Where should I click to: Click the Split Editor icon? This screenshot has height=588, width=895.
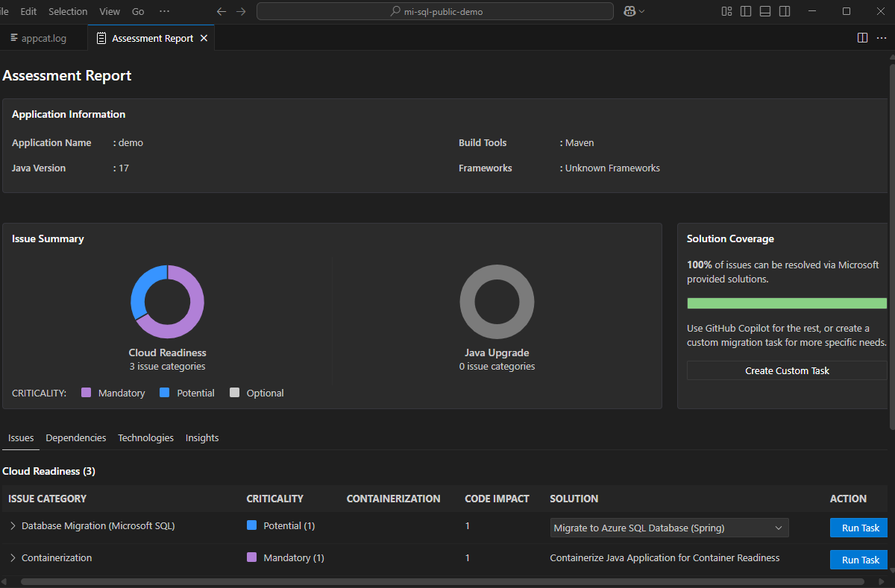[x=862, y=38]
